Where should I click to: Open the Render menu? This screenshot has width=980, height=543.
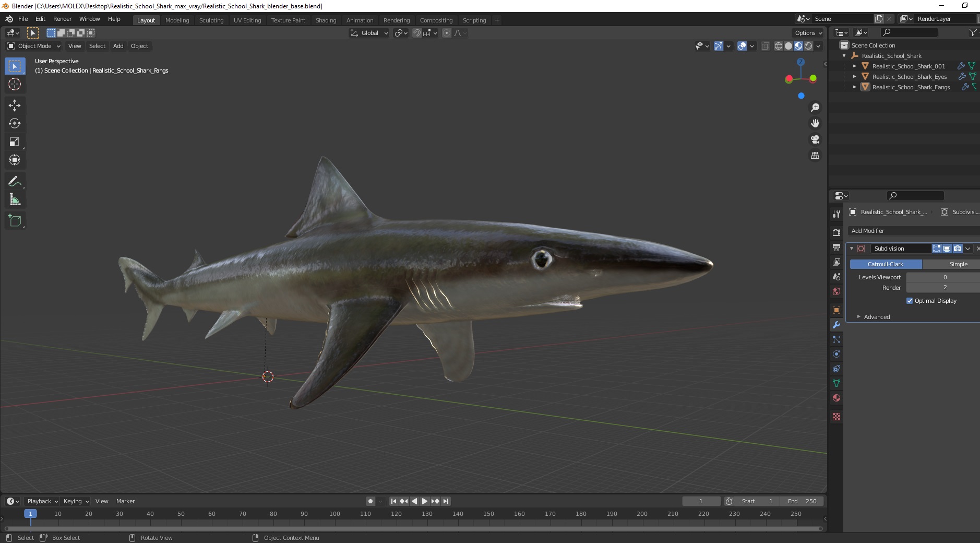[x=62, y=19]
